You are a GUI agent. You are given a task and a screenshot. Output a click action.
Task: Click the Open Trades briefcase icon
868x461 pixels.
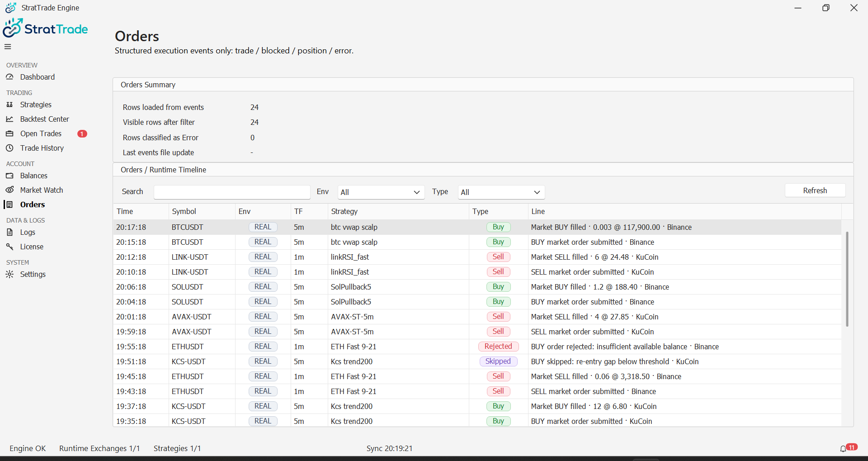point(9,133)
